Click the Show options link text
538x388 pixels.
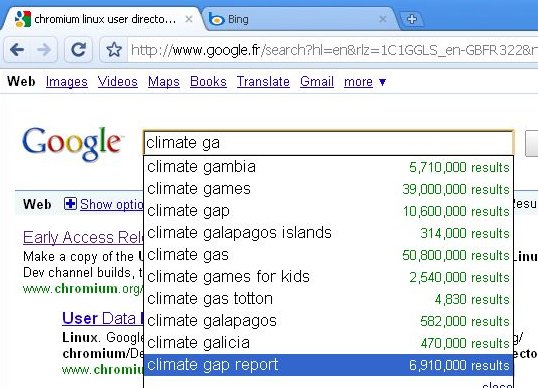point(112,204)
